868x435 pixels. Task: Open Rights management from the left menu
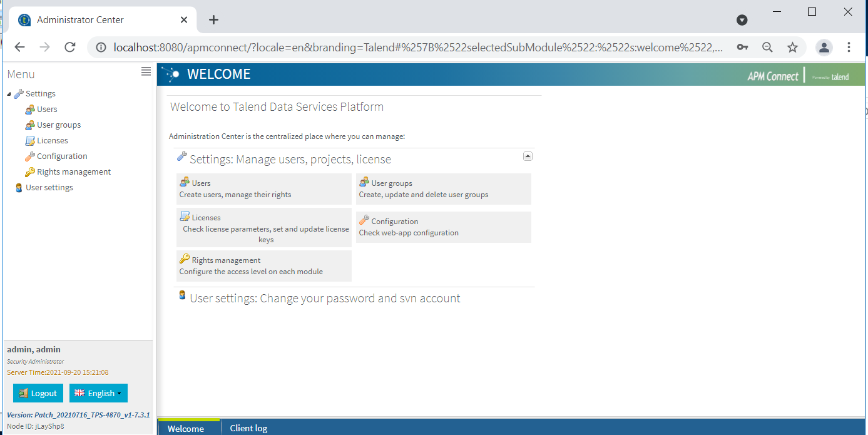(x=74, y=172)
